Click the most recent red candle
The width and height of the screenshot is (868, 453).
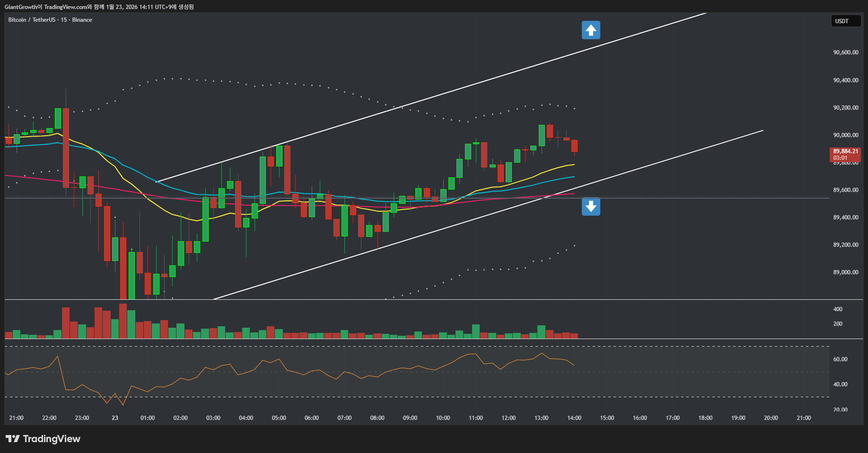coord(574,146)
